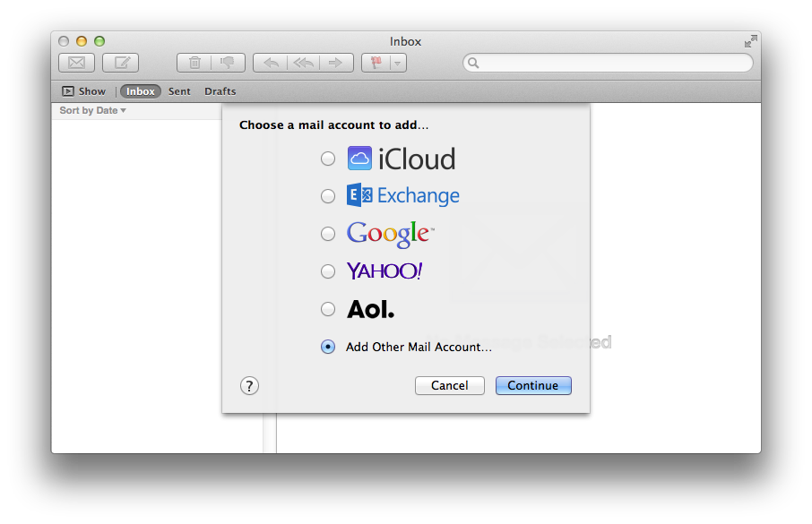Select the Yahoo radio button
The image size is (812, 524).
[328, 271]
